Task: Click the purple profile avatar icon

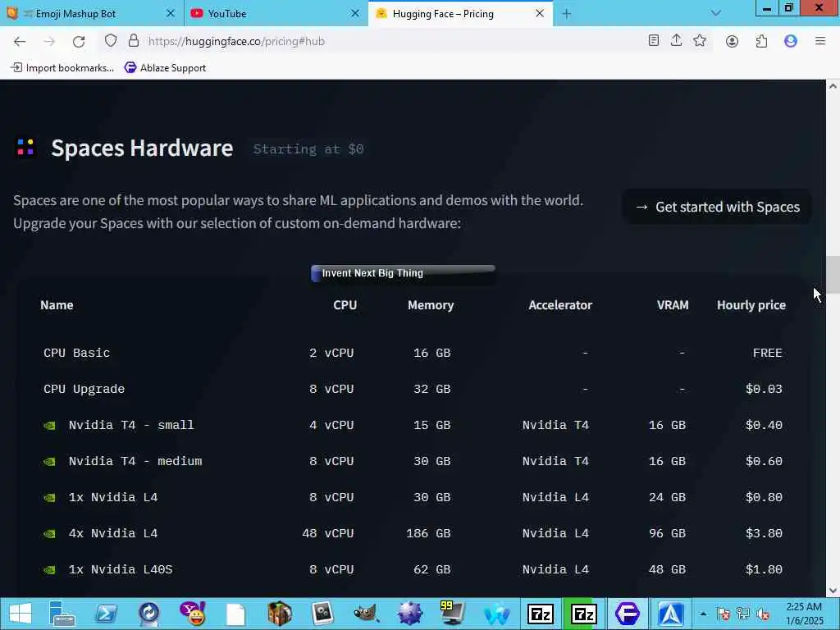Action: point(791,41)
